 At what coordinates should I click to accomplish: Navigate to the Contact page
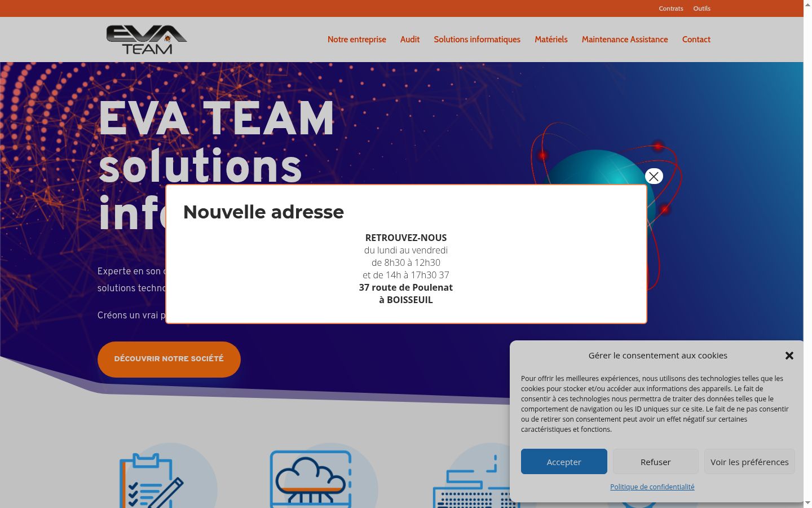click(x=696, y=40)
